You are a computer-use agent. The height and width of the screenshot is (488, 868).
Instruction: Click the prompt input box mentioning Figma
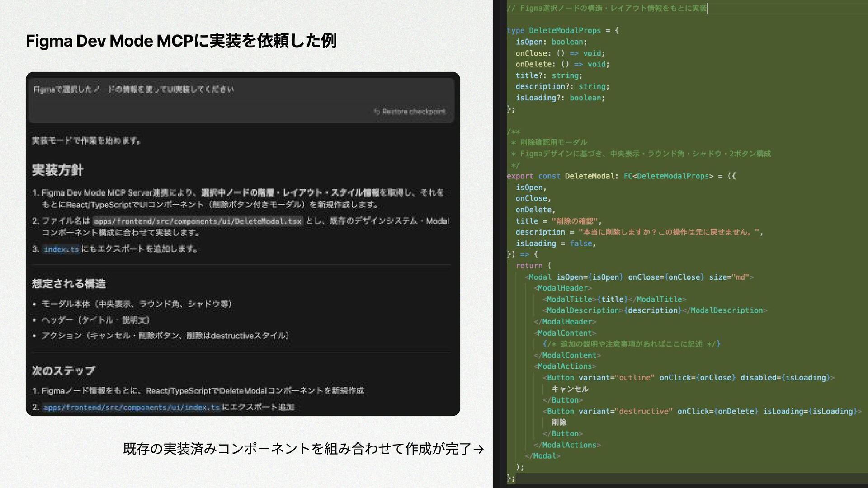click(241, 100)
